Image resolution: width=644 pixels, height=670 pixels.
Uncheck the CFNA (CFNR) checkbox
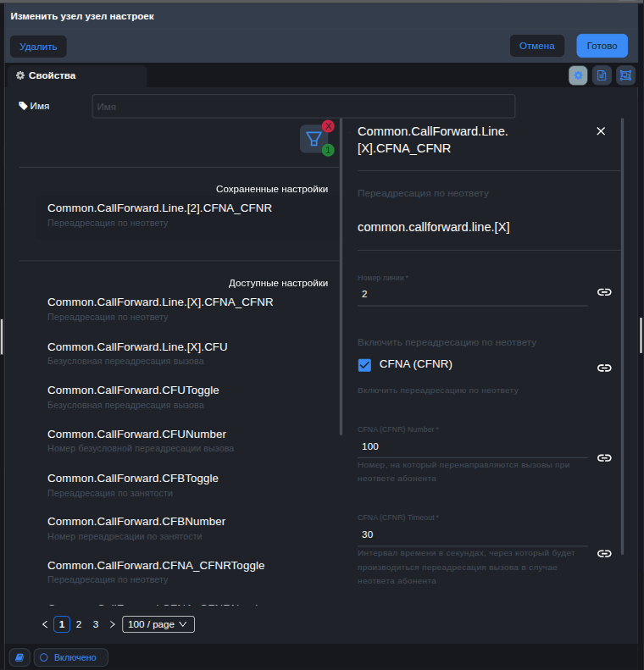(x=365, y=365)
